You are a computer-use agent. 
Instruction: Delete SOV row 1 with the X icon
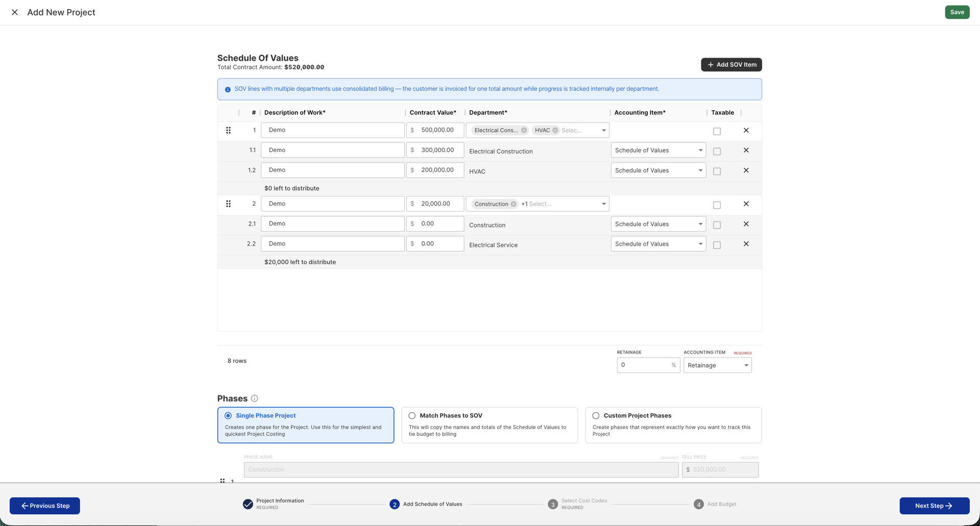click(x=746, y=130)
